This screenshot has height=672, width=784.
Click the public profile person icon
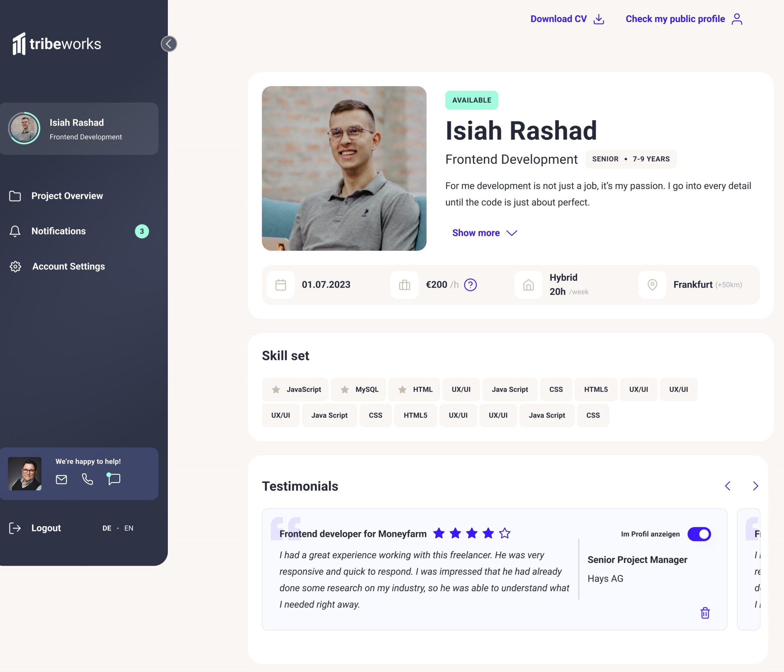click(x=737, y=19)
